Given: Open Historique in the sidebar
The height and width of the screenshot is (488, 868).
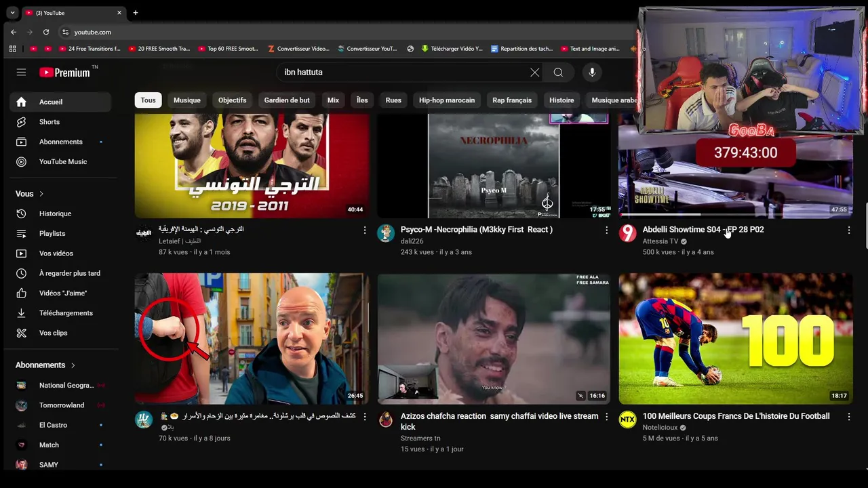Looking at the screenshot, I should [60, 213].
